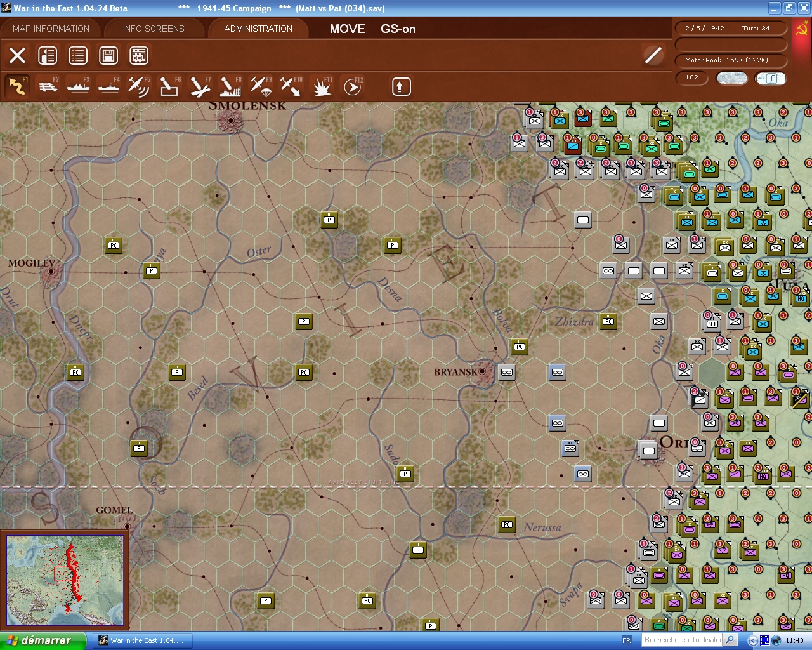Viewport: 812px width, 650px height.
Task: Click the Motor Pool 159K readout
Action: pyautogui.click(x=731, y=60)
